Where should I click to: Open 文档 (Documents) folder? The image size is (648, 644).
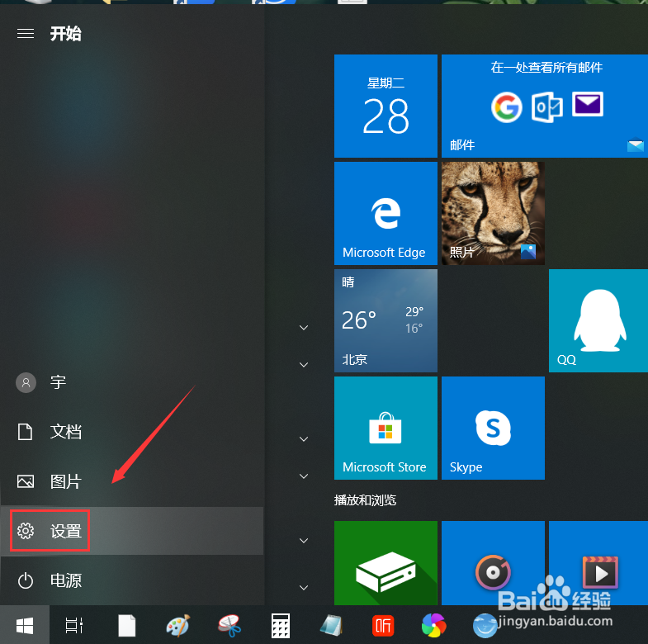tap(132, 432)
